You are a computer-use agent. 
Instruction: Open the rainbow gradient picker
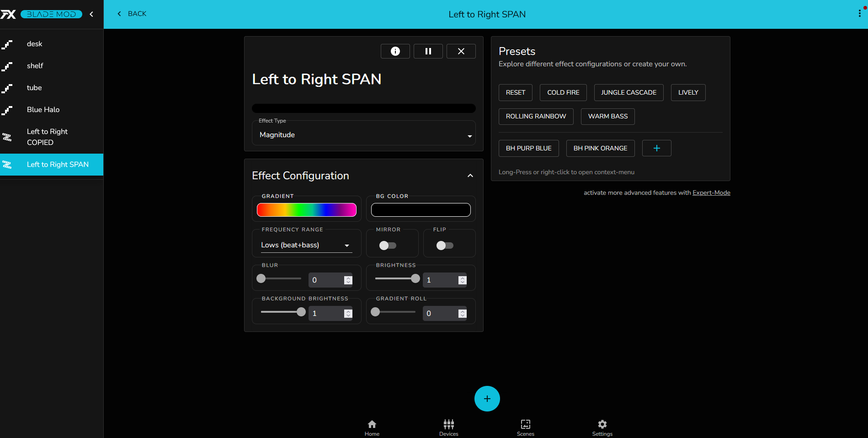click(x=306, y=210)
